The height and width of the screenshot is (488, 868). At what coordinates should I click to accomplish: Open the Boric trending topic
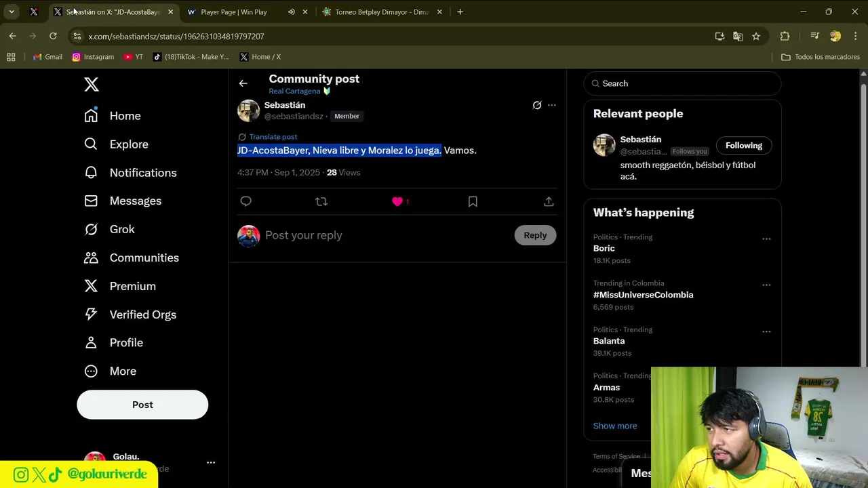pos(604,248)
